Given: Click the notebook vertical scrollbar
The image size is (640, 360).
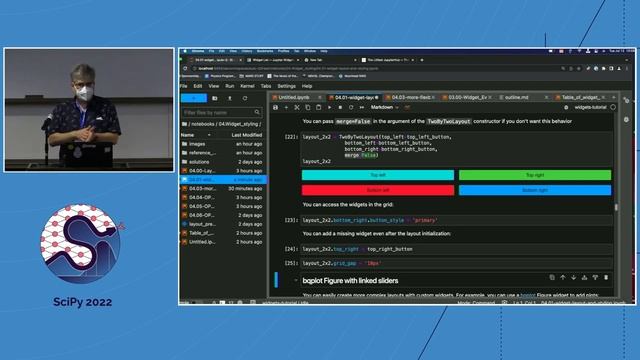Looking at the screenshot, I should pyautogui.click(x=616, y=206).
